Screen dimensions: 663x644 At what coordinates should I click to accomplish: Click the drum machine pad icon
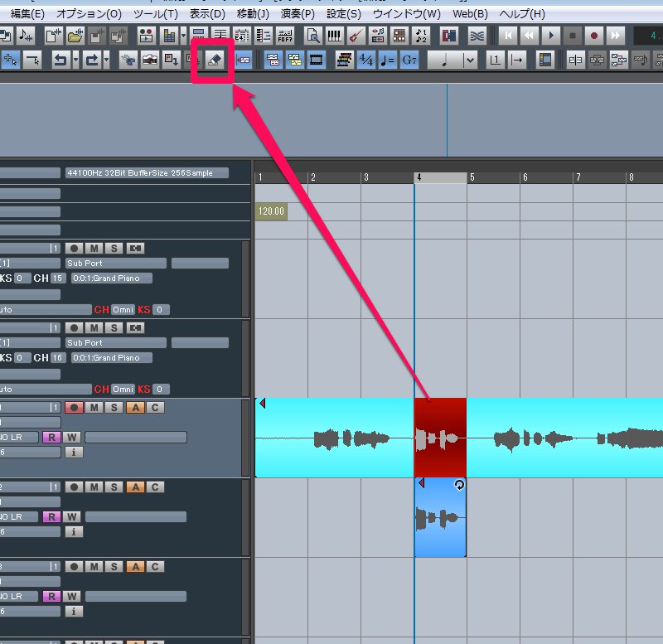click(399, 36)
